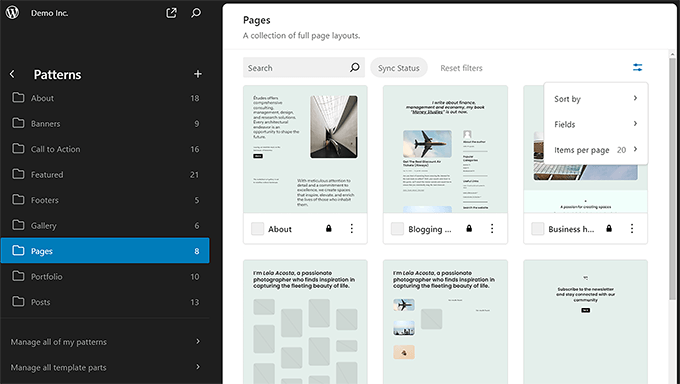680x384 pixels.
Task: Click the Footers count 5
Action: pyautogui.click(x=196, y=200)
